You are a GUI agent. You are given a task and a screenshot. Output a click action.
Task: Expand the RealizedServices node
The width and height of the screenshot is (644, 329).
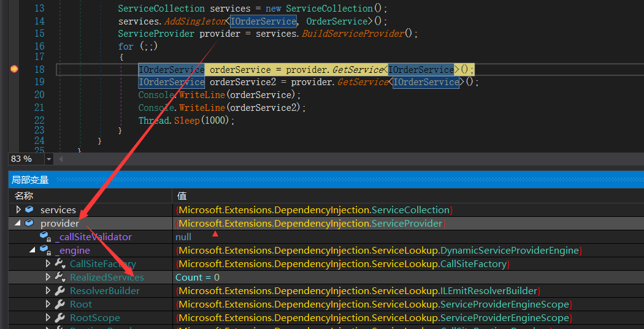(x=48, y=277)
